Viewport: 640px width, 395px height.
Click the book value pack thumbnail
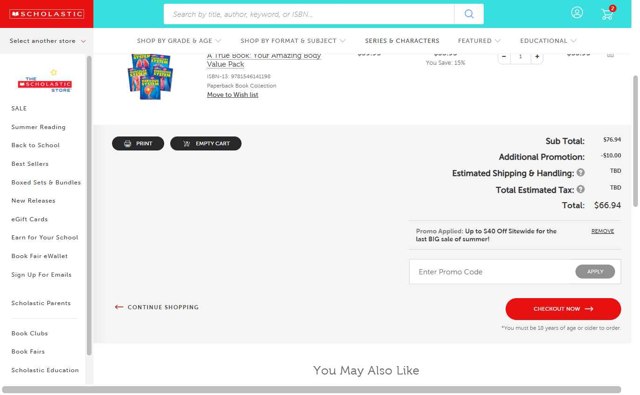[150, 76]
